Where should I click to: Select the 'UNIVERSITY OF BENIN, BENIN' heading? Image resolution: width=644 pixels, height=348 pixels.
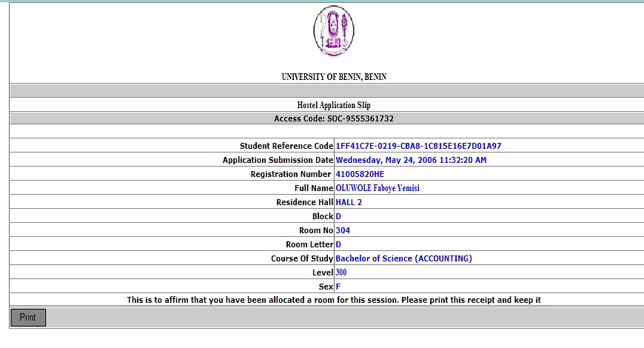point(334,77)
